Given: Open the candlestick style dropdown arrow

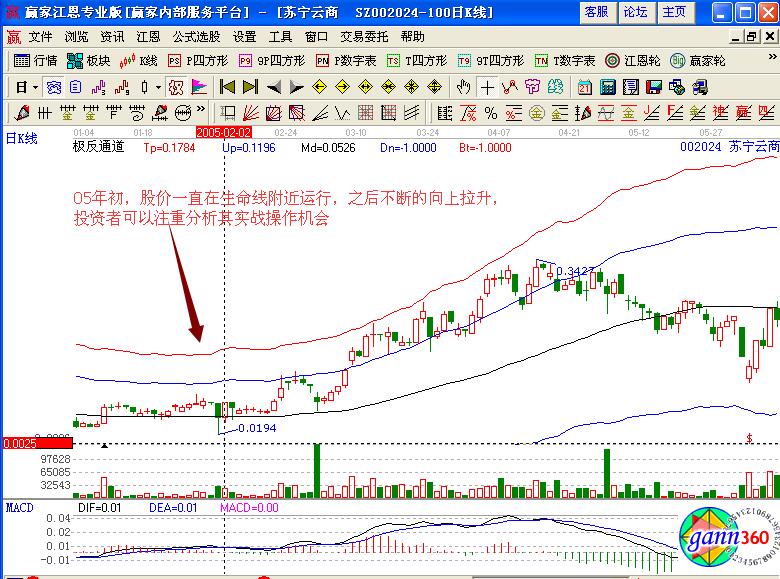Looking at the screenshot, I should pyautogui.click(x=159, y=87).
